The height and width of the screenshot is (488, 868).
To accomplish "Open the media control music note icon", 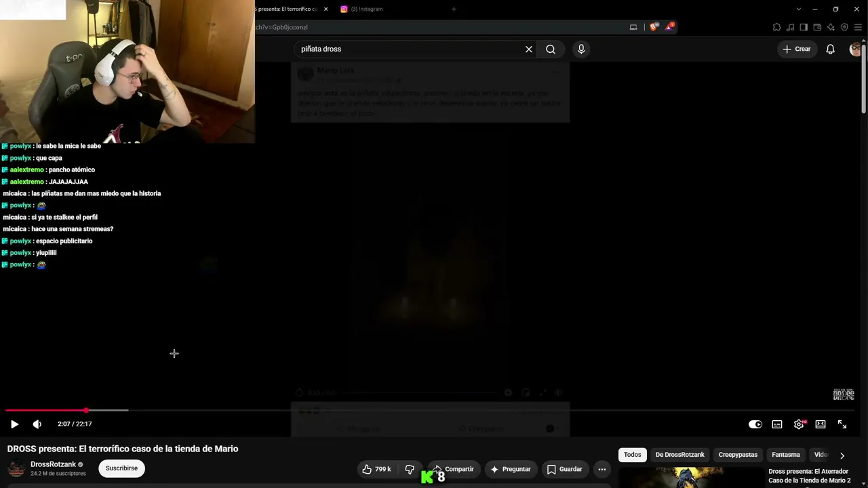I will (x=790, y=27).
